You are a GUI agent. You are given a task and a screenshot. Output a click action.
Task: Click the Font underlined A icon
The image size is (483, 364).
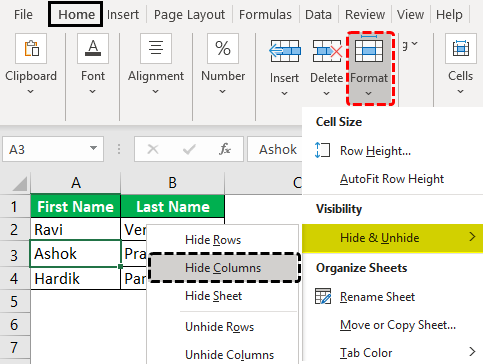(x=93, y=49)
